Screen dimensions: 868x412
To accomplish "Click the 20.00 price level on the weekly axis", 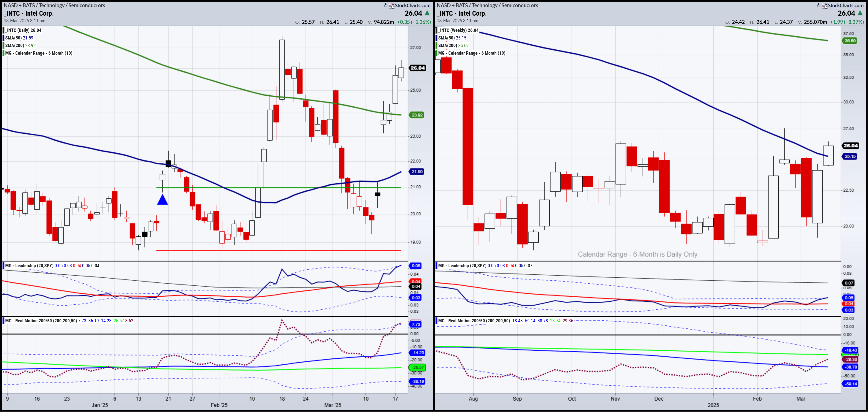I will tap(849, 226).
